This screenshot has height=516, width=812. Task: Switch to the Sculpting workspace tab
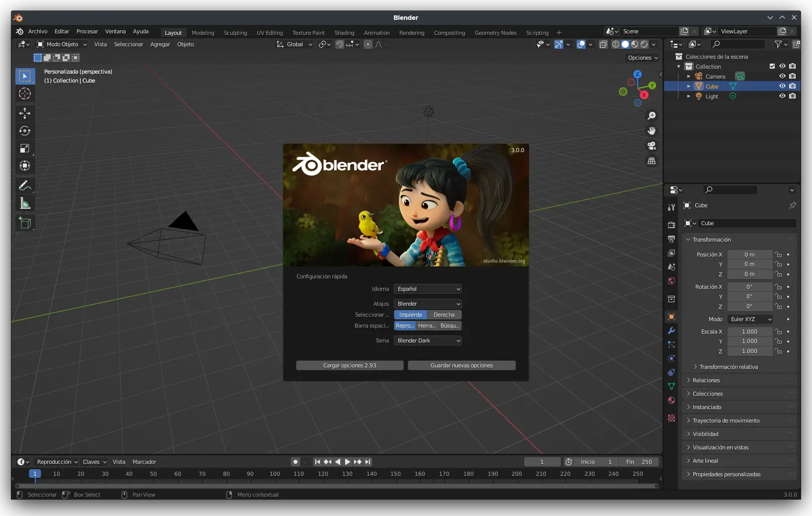(235, 33)
